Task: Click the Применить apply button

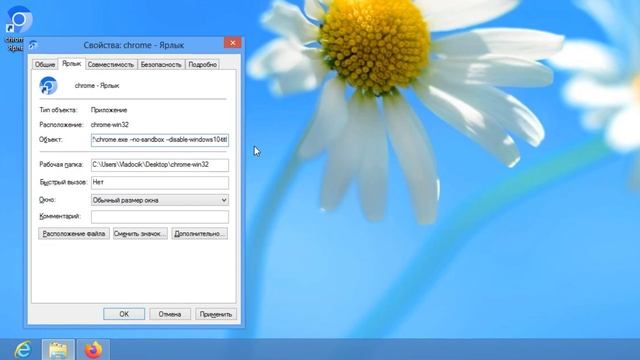Action: click(x=216, y=314)
